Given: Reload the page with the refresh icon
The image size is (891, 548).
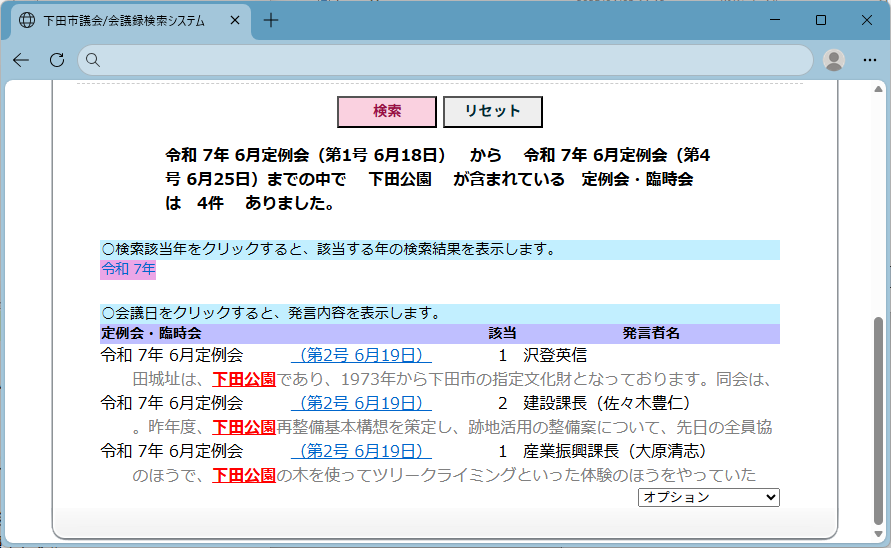Looking at the screenshot, I should pos(57,60).
